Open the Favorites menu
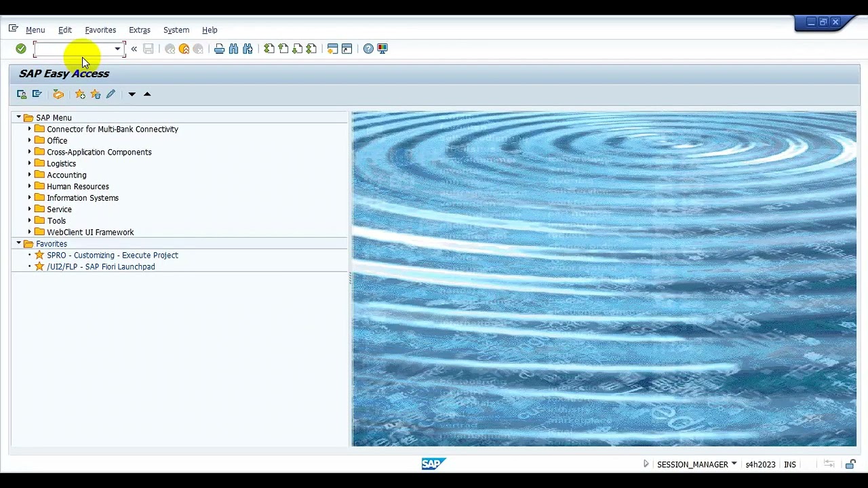Image resolution: width=868 pixels, height=488 pixels. click(x=100, y=30)
